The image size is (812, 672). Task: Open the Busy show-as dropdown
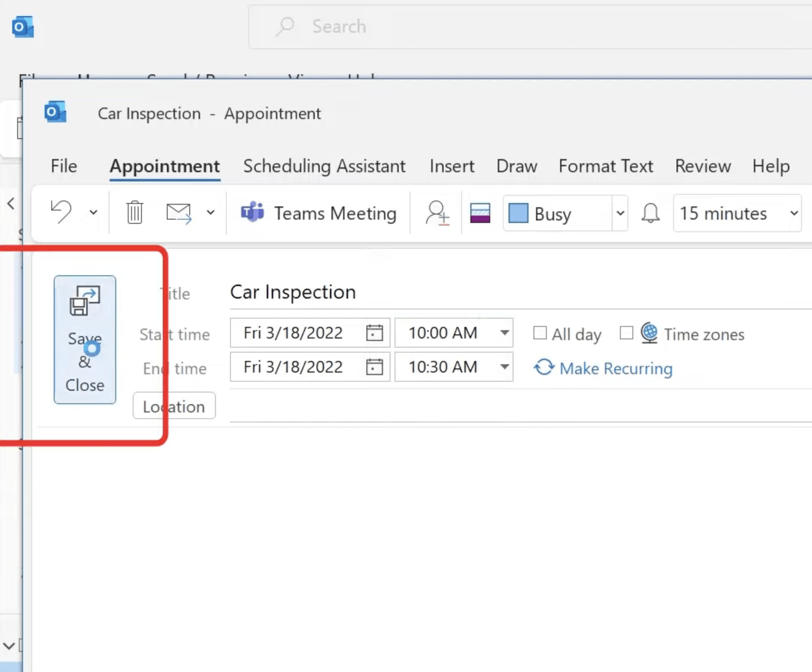click(620, 213)
